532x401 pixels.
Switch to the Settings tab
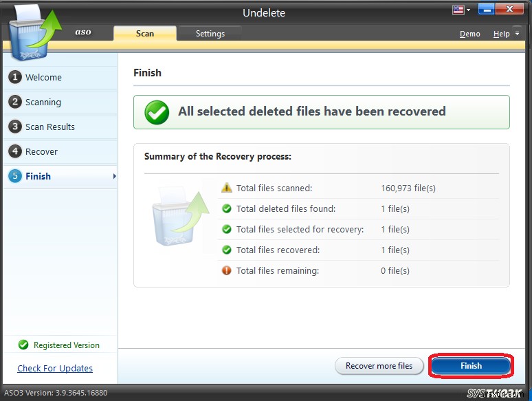(210, 34)
